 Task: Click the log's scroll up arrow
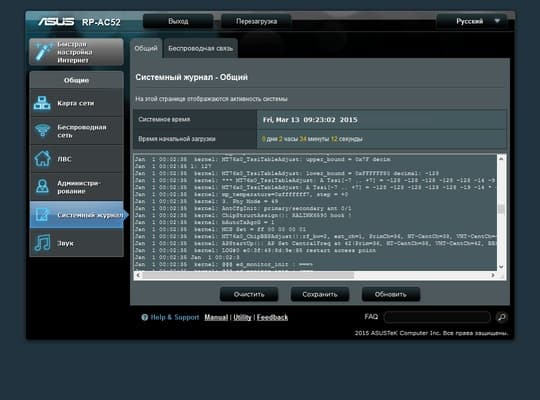coord(501,159)
